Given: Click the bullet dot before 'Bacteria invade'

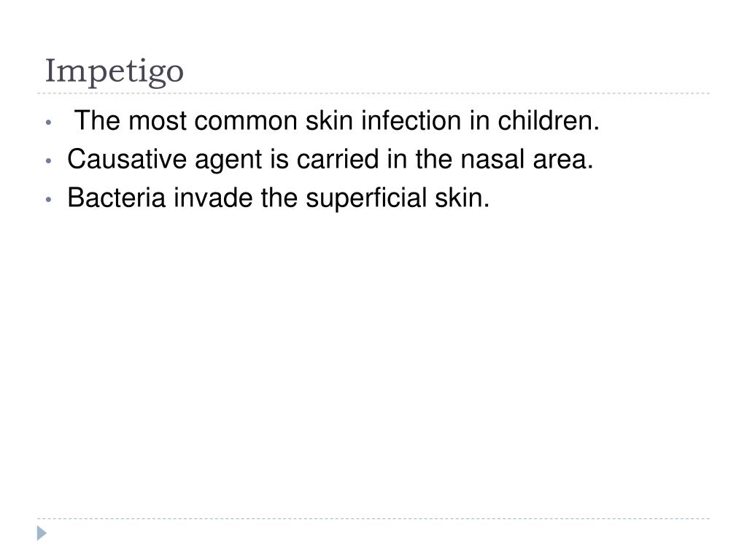Looking at the screenshot, I should (48, 200).
